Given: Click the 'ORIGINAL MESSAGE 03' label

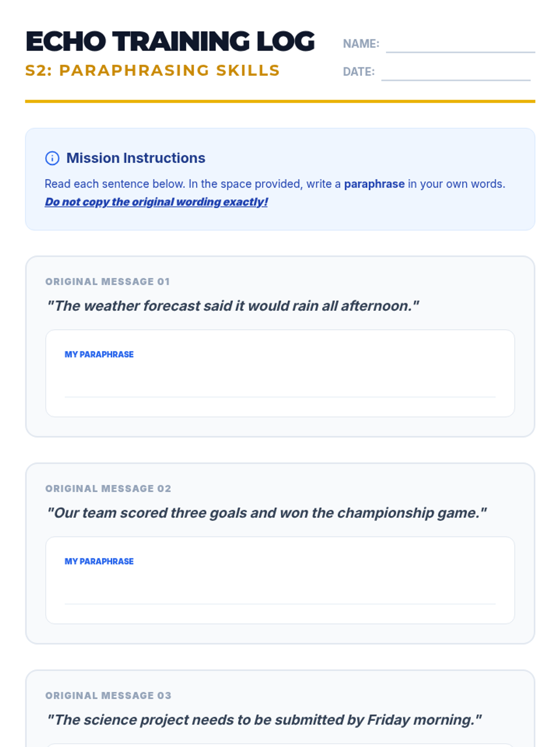Looking at the screenshot, I should coord(108,695).
